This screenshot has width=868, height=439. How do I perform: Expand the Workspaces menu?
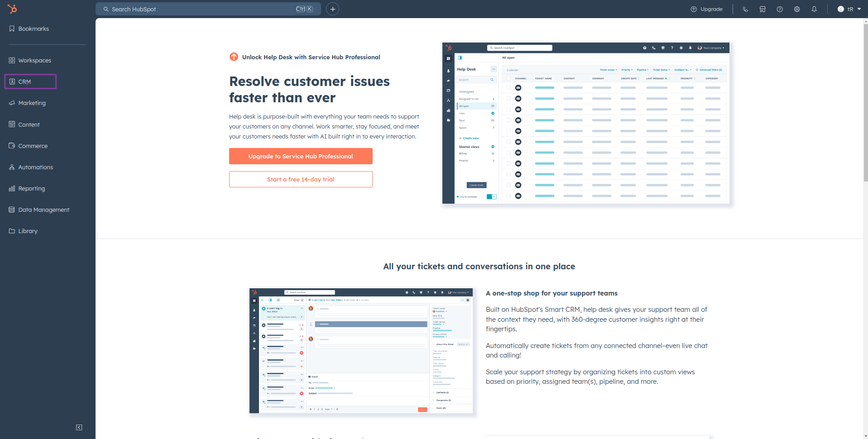coord(34,60)
